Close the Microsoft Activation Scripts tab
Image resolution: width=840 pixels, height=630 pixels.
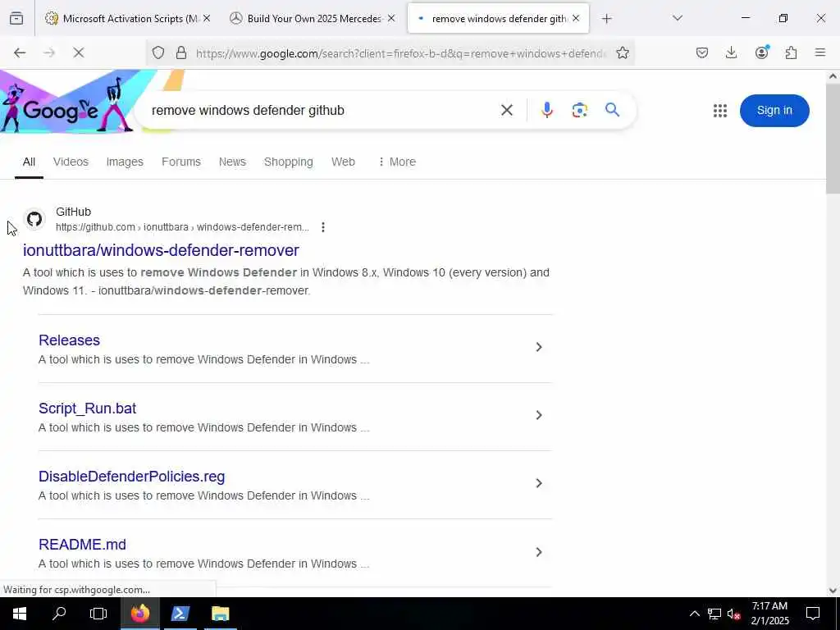[207, 19]
